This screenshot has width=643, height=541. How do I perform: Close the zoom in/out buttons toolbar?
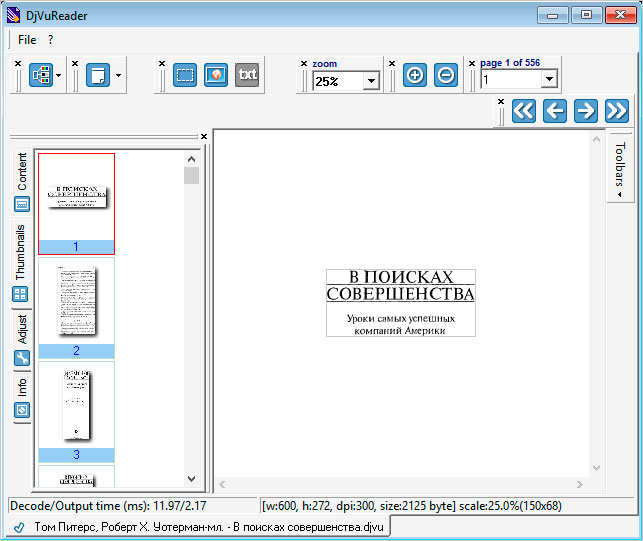[x=392, y=63]
